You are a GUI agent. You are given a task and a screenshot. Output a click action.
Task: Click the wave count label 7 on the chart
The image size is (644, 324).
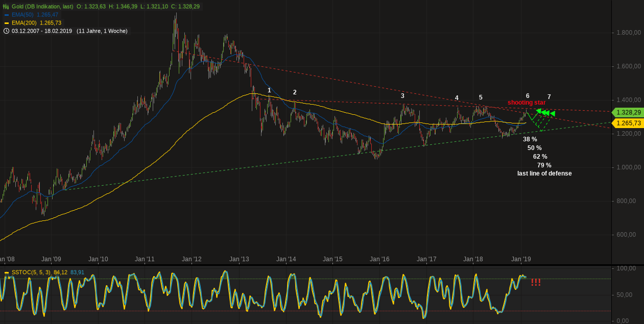point(548,96)
